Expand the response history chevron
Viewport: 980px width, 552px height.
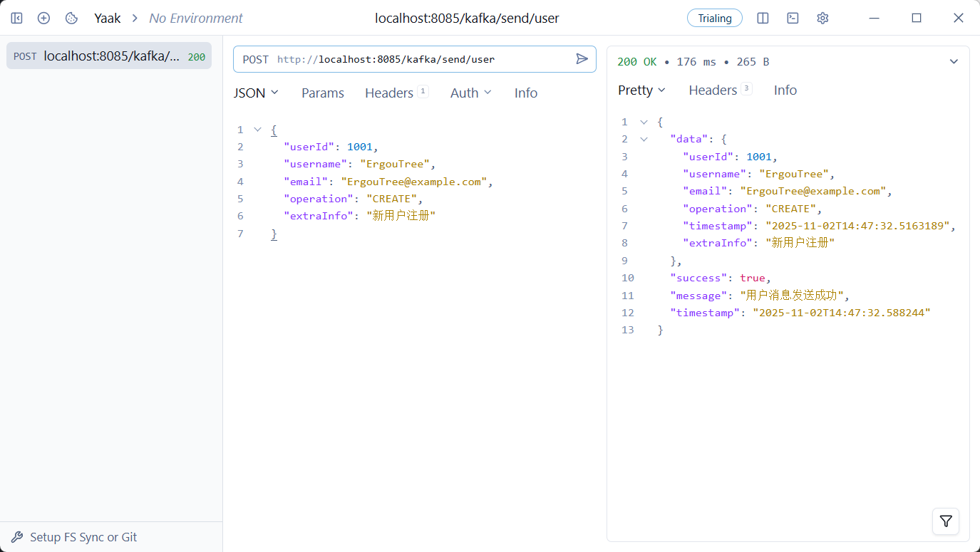[x=954, y=62]
